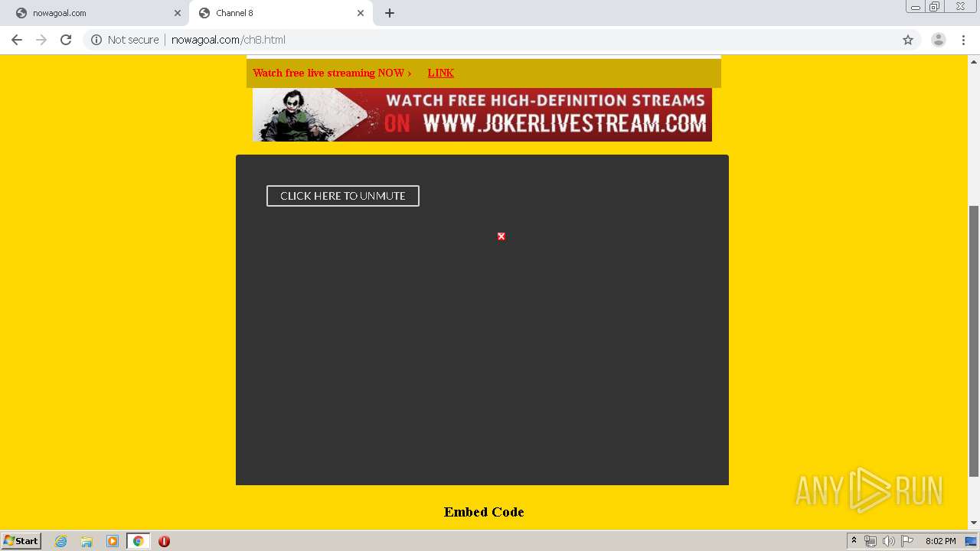Go back to previous page
This screenshot has width=980, height=551.
tap(17, 40)
